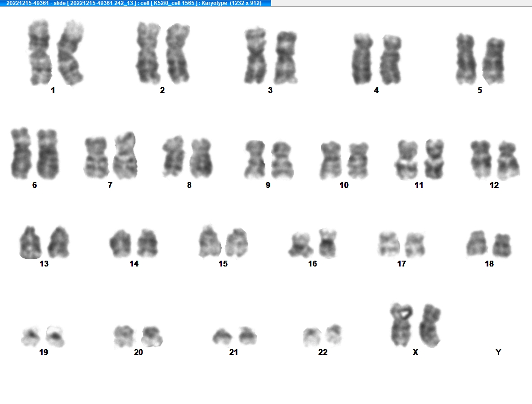The height and width of the screenshot is (404, 532).
Task: Click the label number 17
Action: coord(402,264)
